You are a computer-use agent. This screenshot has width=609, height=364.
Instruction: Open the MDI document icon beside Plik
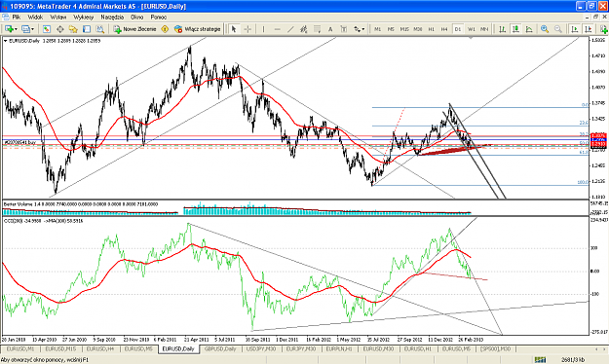click(6, 18)
